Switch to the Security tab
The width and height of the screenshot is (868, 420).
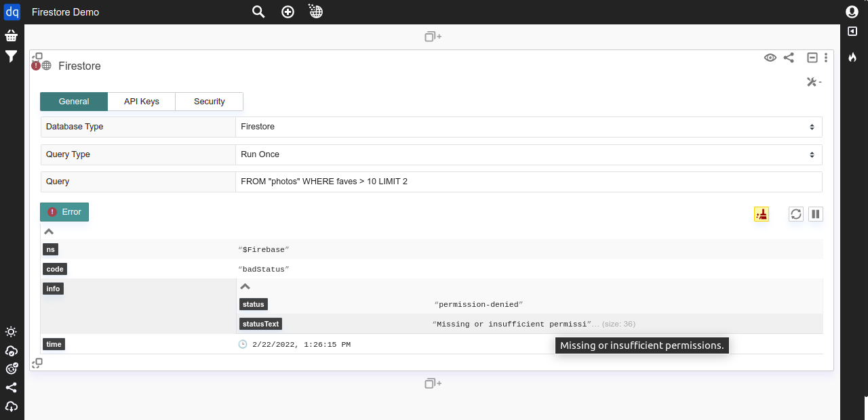pos(210,102)
